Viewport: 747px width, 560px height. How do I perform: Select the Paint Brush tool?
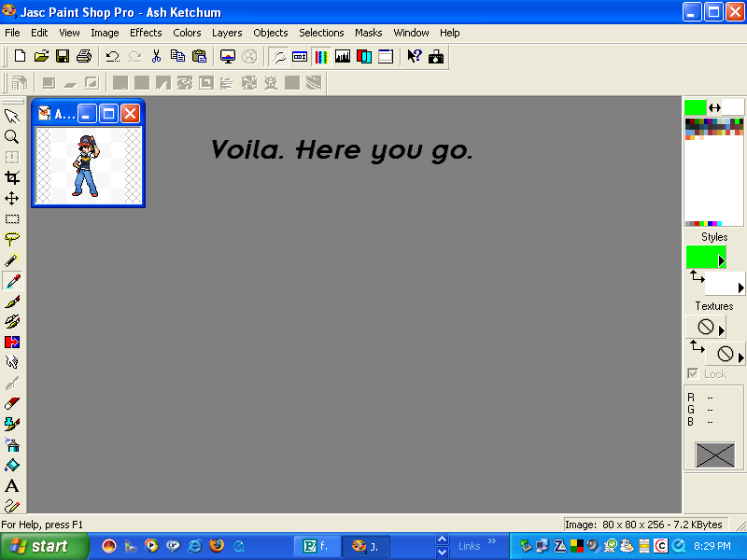coord(12,301)
